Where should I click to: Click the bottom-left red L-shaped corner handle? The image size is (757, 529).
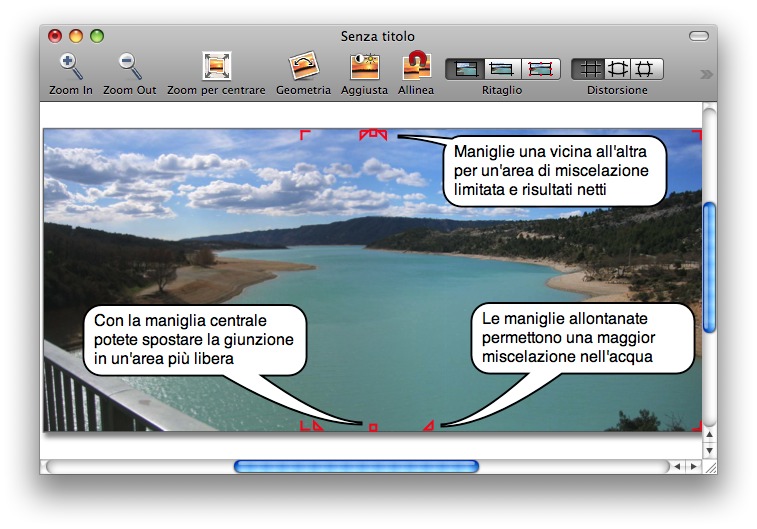click(304, 426)
